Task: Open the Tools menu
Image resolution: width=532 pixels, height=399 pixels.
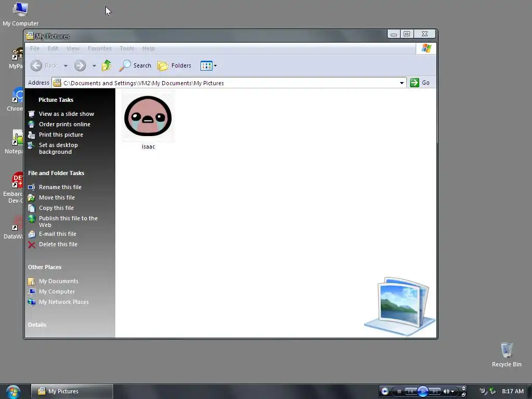Action: (x=127, y=48)
